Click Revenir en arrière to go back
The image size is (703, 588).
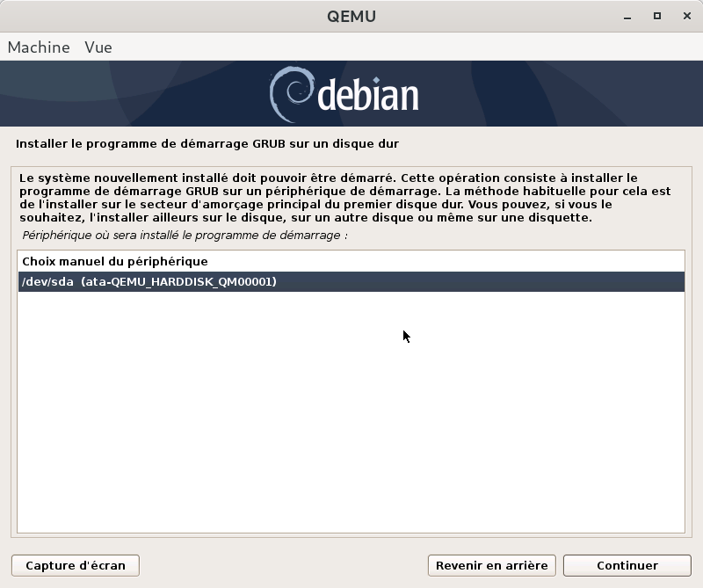491,565
